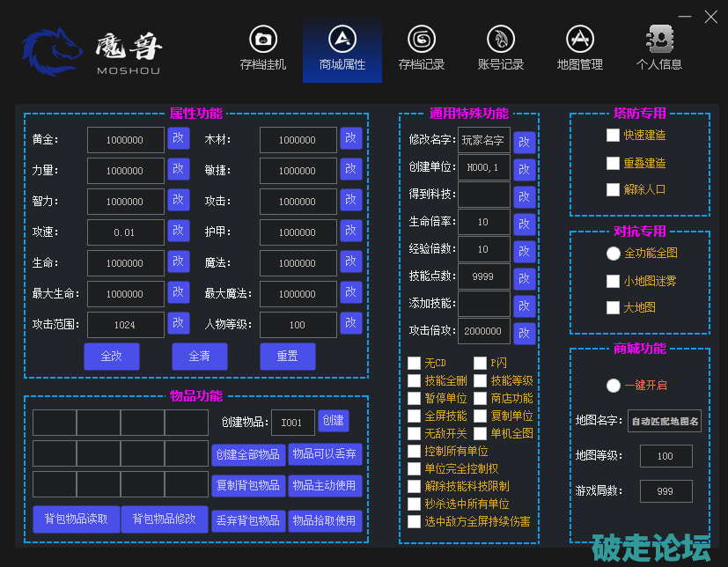Select the 全功能全图 radio button
The image size is (728, 567).
(614, 254)
